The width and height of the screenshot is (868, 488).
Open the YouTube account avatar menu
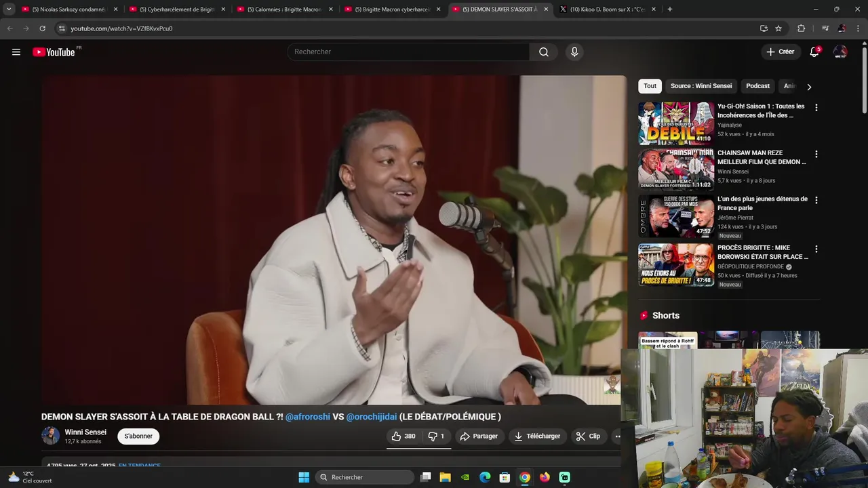pyautogui.click(x=840, y=52)
